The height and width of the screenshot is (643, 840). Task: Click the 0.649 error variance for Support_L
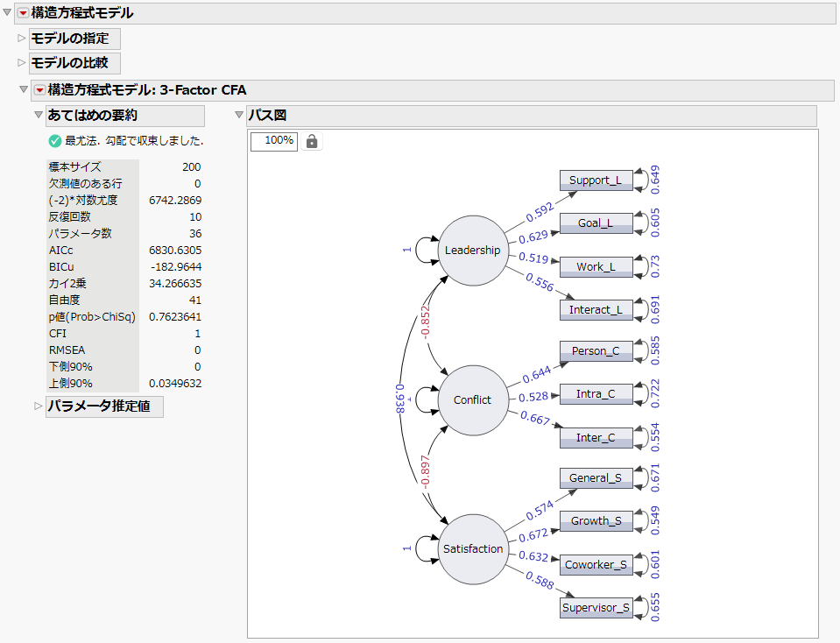[654, 180]
